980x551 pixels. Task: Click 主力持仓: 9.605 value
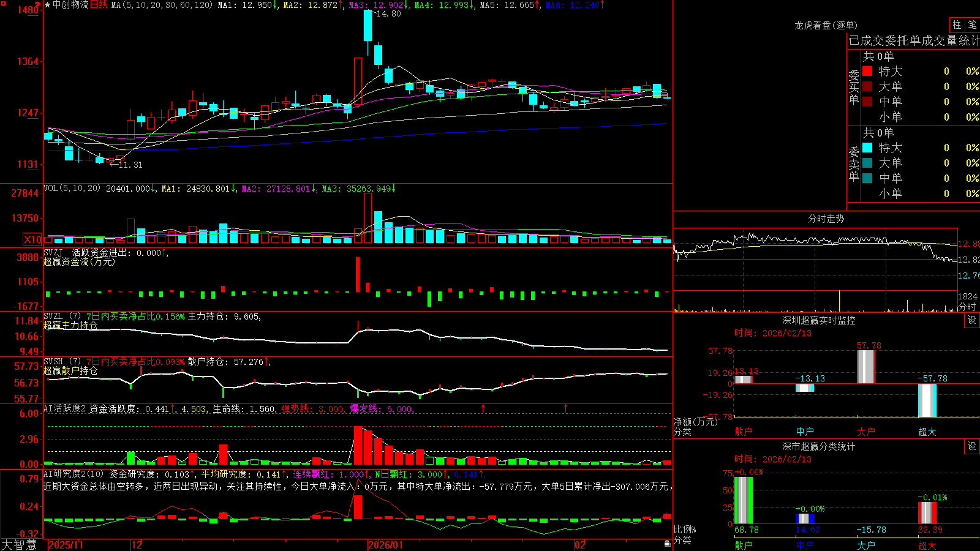[x=223, y=317]
